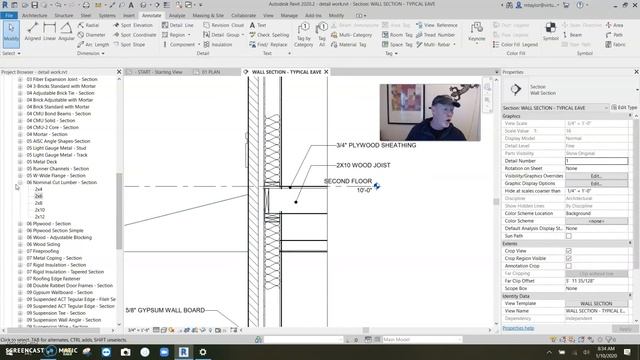Pick the Spot Elevation tool
640x360 pixels.
[133, 25]
